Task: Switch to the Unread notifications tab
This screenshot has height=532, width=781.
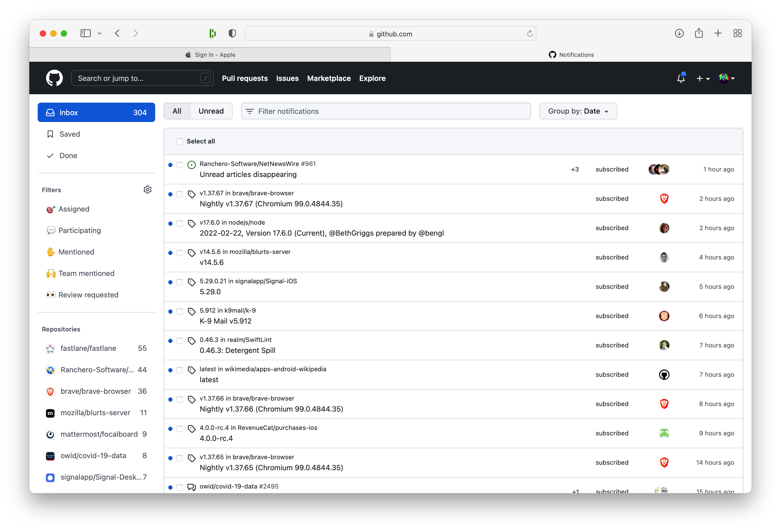Action: (211, 111)
